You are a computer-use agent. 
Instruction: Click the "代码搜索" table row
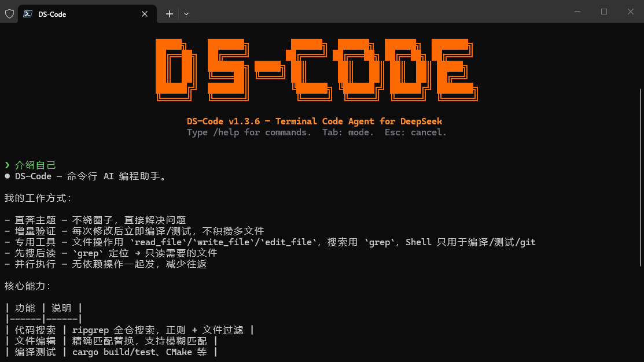(130, 330)
